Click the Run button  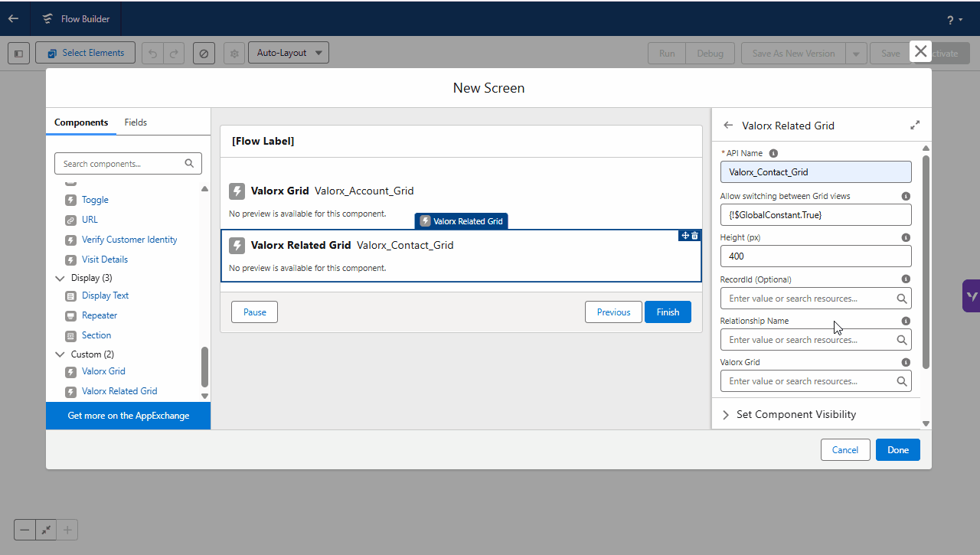tap(667, 54)
